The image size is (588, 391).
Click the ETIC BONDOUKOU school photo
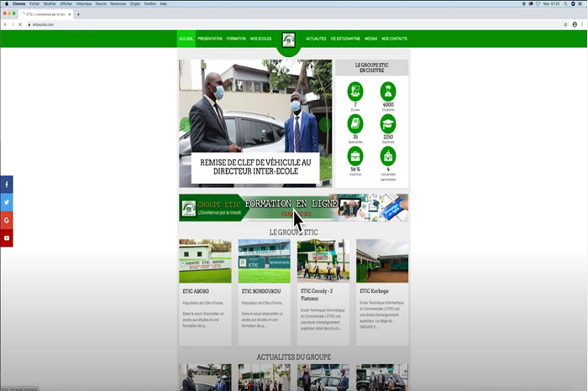pos(264,261)
